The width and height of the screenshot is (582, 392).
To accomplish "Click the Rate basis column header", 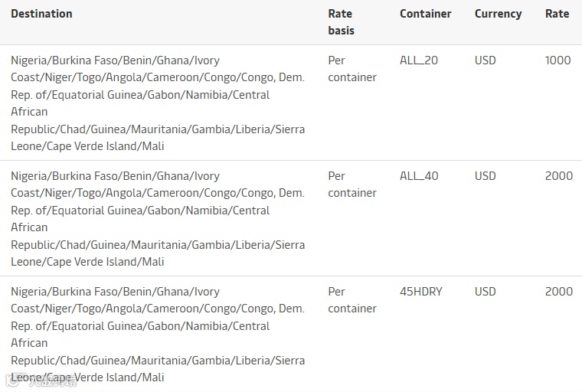I will click(x=341, y=22).
